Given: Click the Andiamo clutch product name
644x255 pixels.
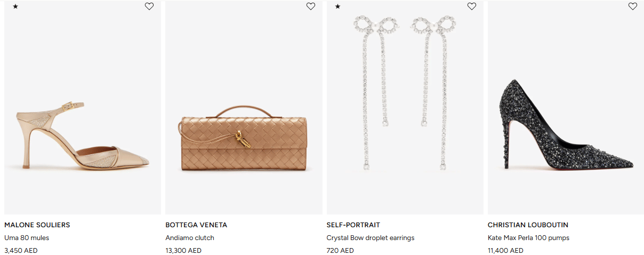Looking at the screenshot, I should tap(190, 238).
